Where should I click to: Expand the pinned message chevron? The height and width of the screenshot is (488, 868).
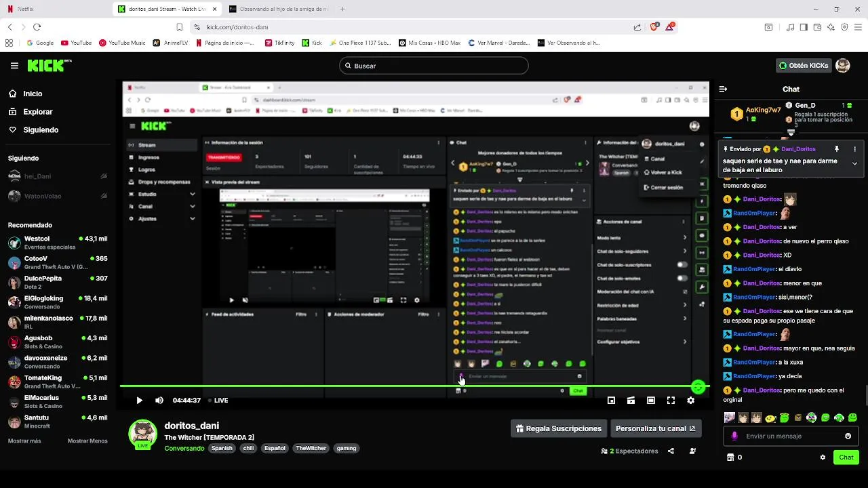(854, 163)
